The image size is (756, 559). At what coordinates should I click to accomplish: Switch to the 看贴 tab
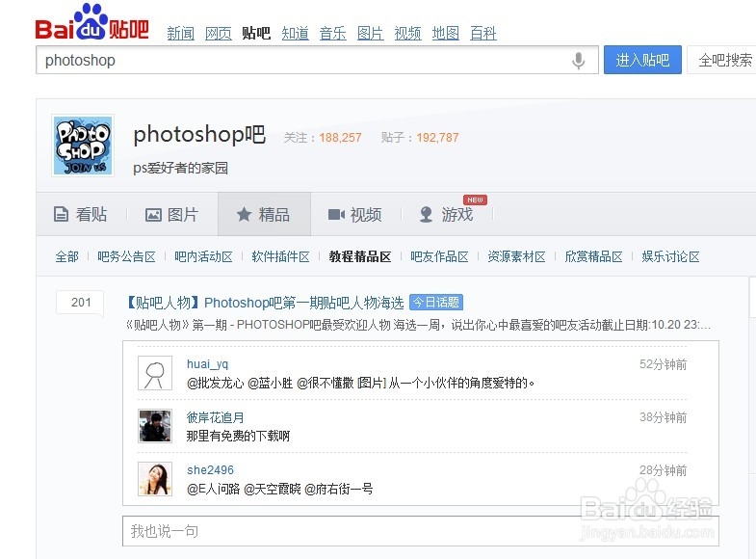click(x=81, y=214)
